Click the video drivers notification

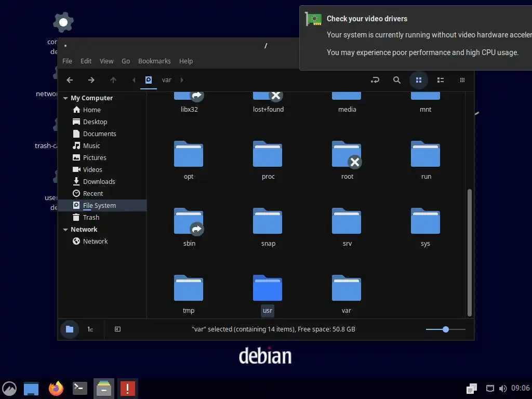click(416, 38)
